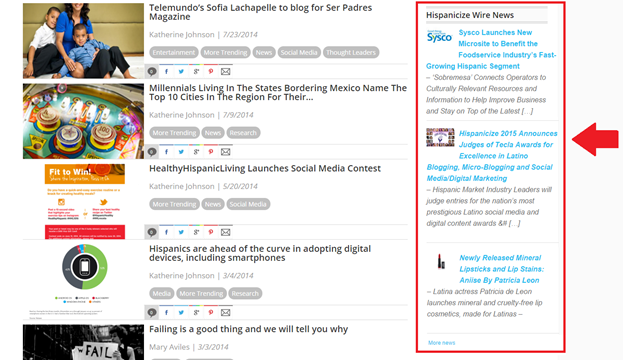623x360 pixels.
Task: Open Failing is a good thing headline
Action: [248, 329]
